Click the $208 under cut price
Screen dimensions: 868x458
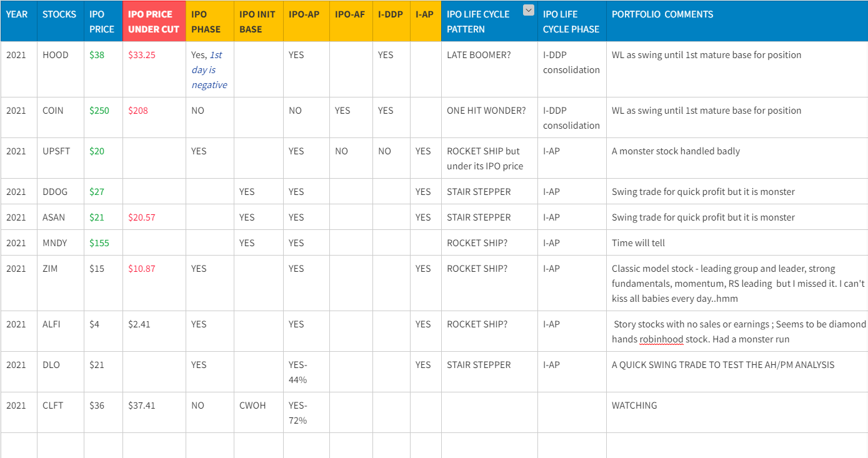coord(138,111)
